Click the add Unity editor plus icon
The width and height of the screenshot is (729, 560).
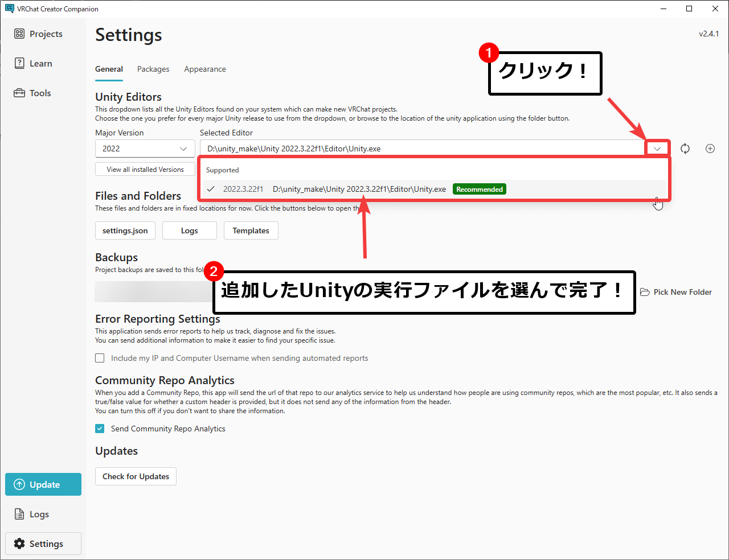click(710, 149)
